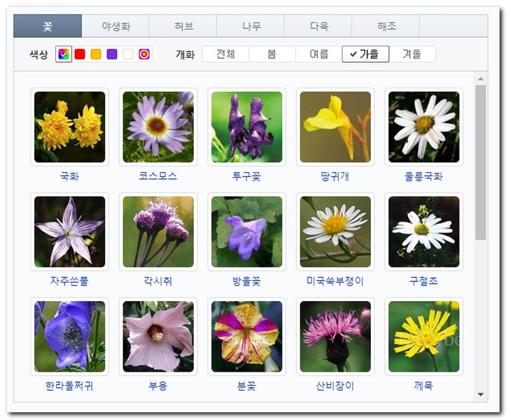Open the 국화 flower thumbnail
The width and height of the screenshot is (508, 420).
(x=69, y=127)
